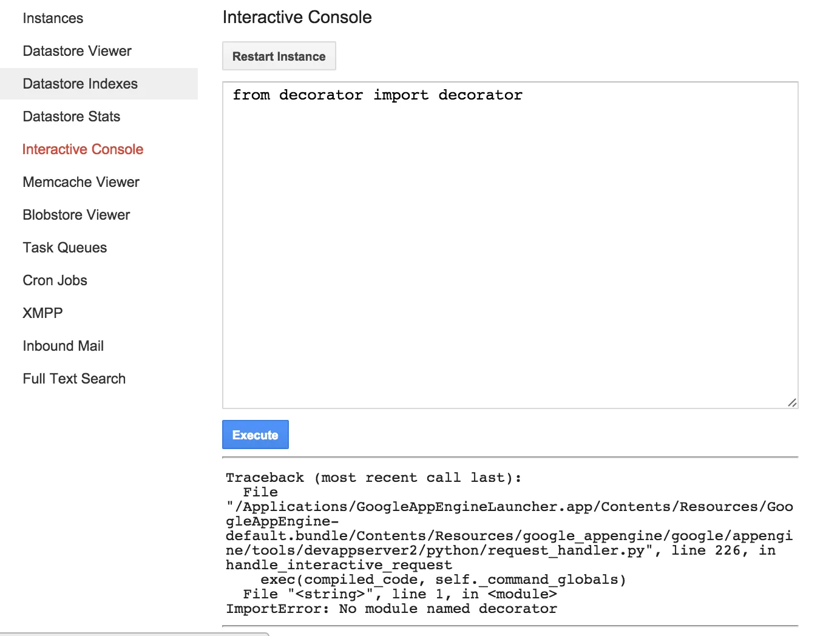This screenshot has width=840, height=636.
Task: Click the 'from decorator import decorator' code line
Action: point(377,95)
